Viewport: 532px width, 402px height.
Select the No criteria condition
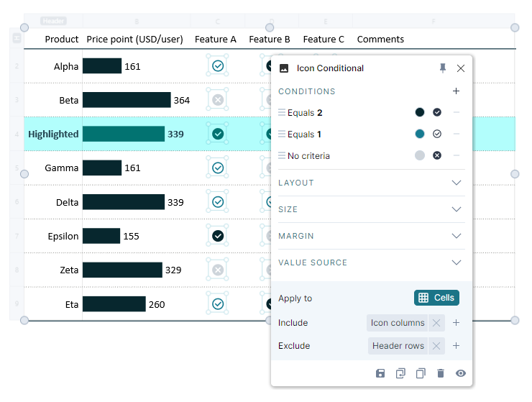tap(308, 156)
